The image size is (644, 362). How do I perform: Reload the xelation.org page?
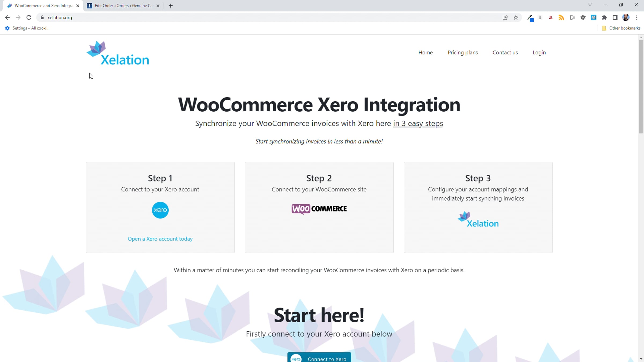click(29, 17)
